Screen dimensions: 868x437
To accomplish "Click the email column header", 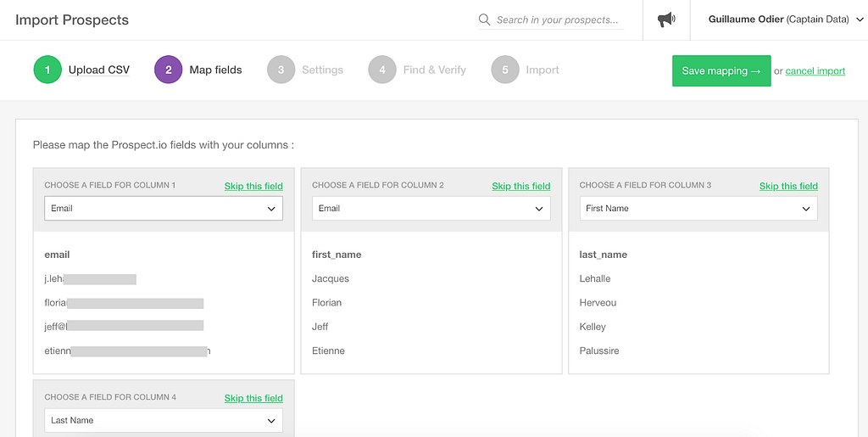I will 57,255.
